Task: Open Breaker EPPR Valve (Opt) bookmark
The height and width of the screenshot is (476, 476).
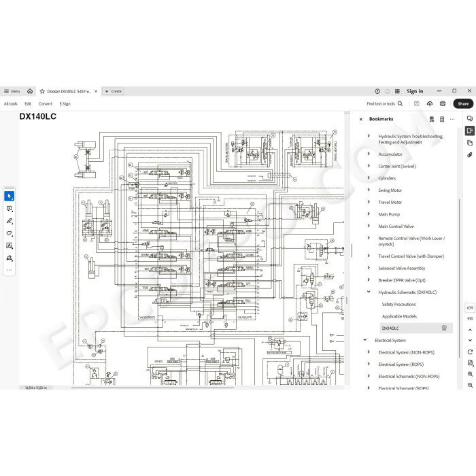Action: coord(402,280)
